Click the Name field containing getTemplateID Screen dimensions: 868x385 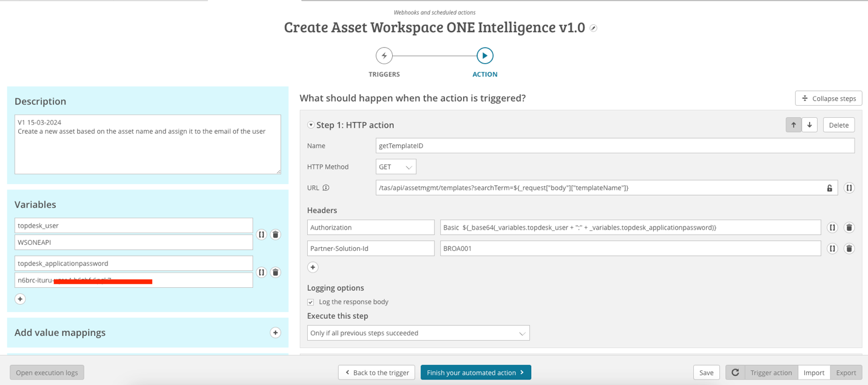[614, 146]
